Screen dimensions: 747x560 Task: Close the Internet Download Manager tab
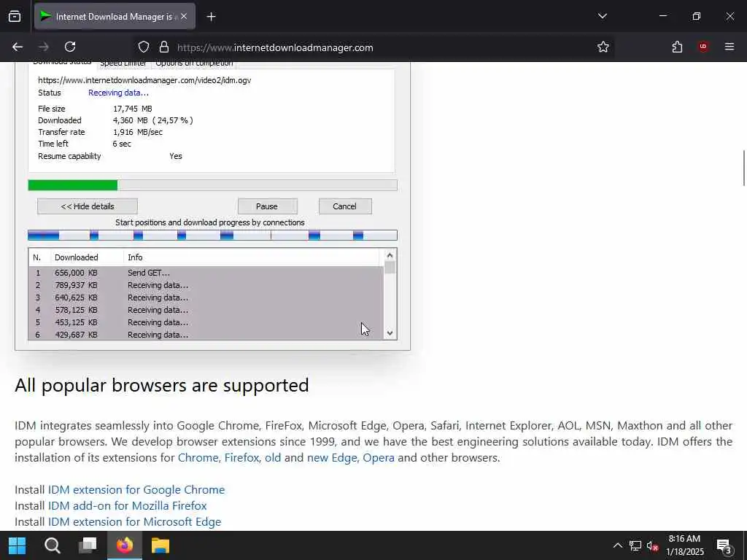184,16
